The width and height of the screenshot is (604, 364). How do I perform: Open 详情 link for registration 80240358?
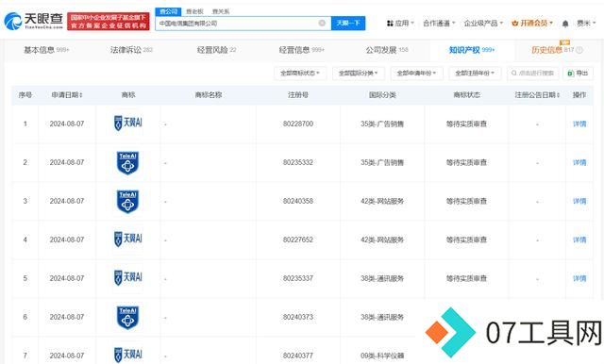tap(579, 201)
